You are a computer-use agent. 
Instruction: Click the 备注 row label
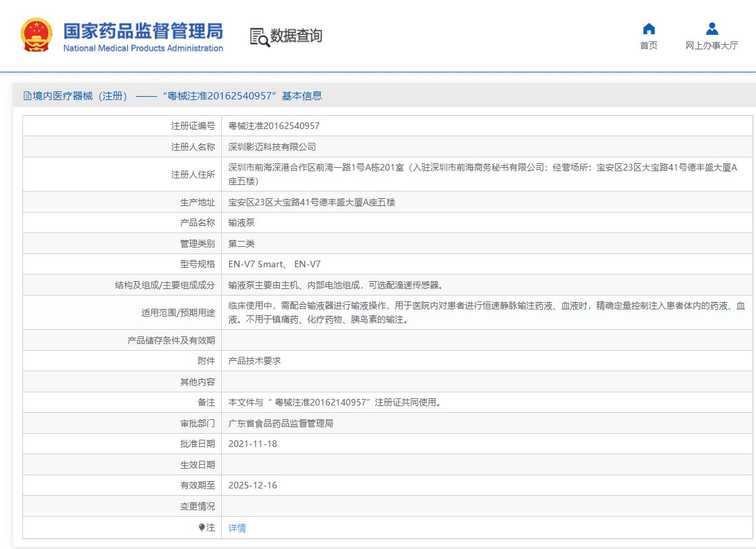tap(206, 402)
